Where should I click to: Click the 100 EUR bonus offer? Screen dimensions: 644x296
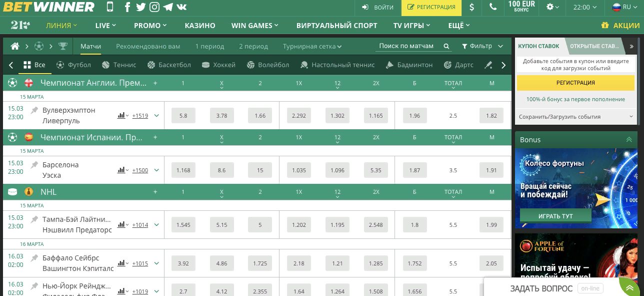tap(521, 7)
